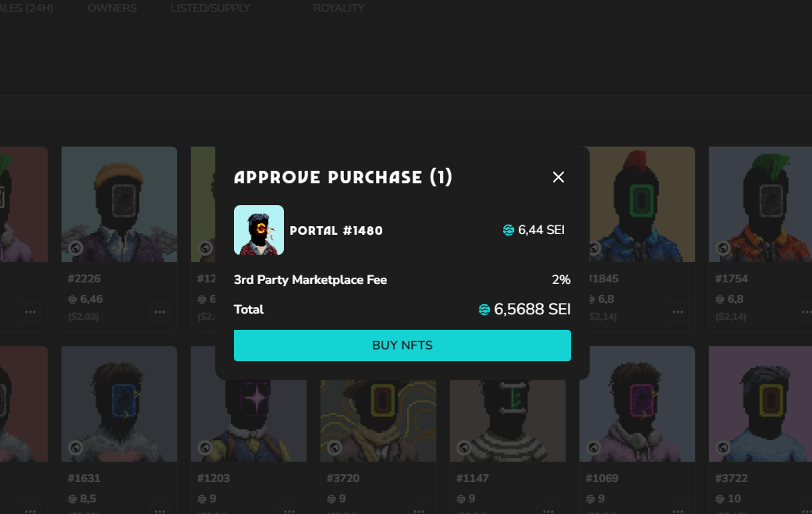Close the Approve Purchase dialog
The width and height of the screenshot is (812, 514).
pyautogui.click(x=558, y=177)
